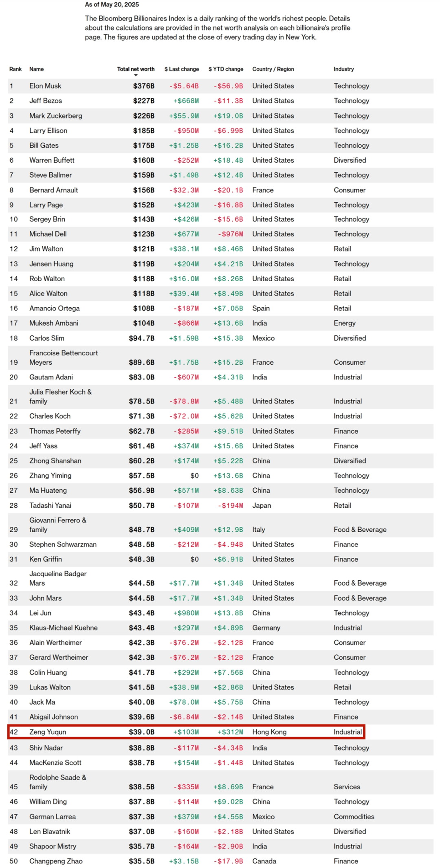Select Rodolphe Saade & family row
Screen dimensions: 440x868
220,782
